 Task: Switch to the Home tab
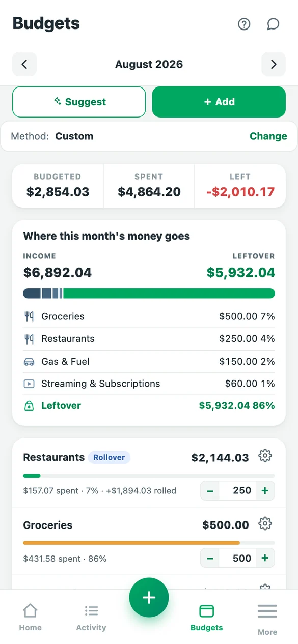pos(31,617)
